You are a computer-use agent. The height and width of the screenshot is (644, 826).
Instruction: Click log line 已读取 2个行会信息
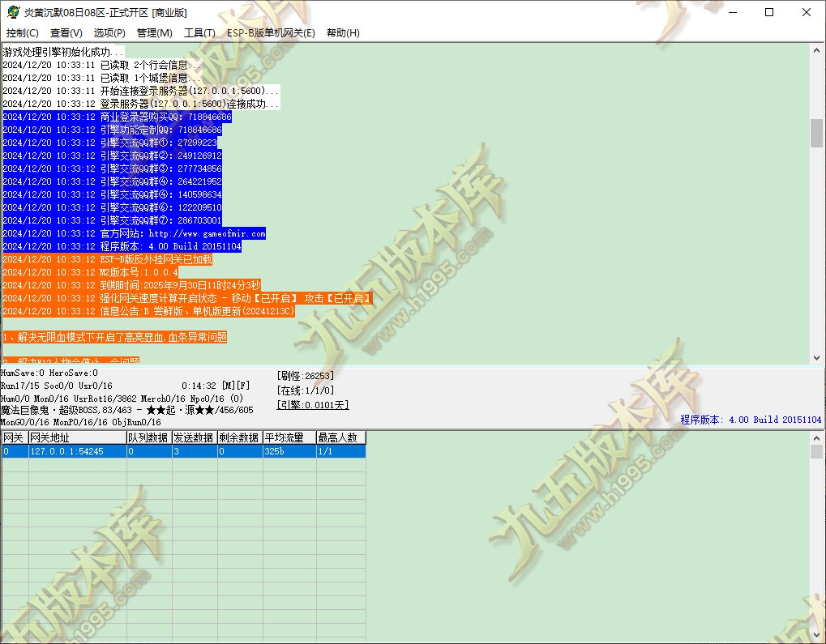102,65
